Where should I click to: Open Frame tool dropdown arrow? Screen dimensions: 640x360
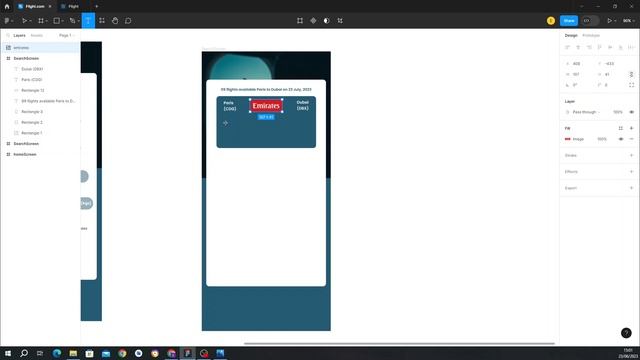[47, 21]
